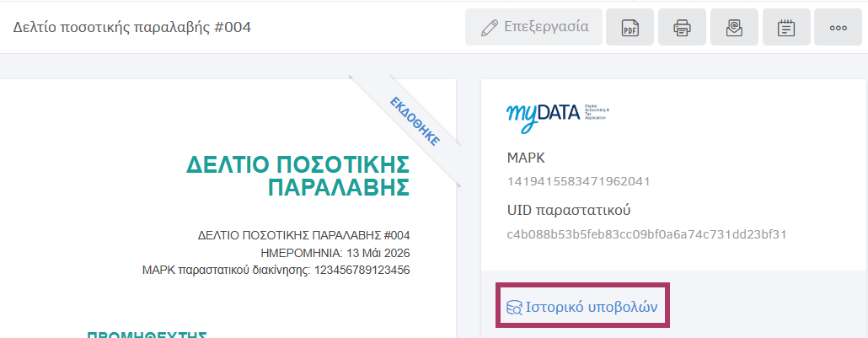Print the document via printer icon

(682, 27)
